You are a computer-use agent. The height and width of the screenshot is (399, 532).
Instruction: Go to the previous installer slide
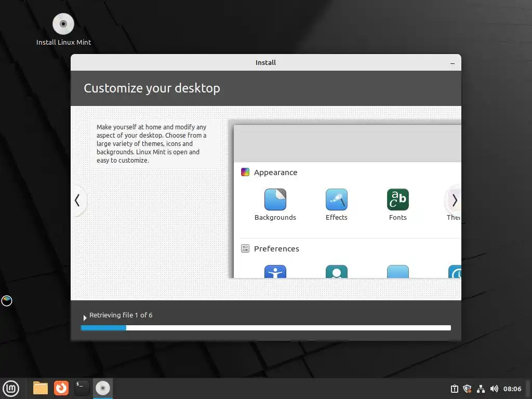tap(78, 200)
